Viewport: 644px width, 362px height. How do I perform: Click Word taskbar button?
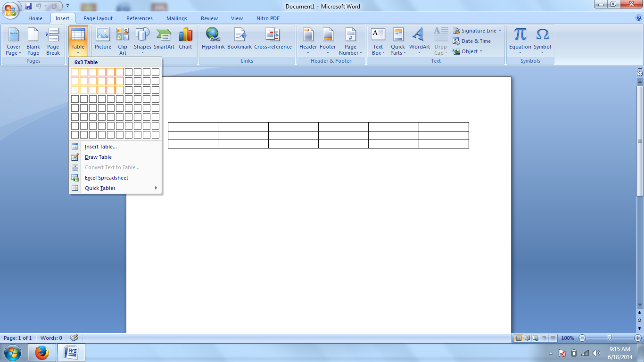tap(71, 353)
